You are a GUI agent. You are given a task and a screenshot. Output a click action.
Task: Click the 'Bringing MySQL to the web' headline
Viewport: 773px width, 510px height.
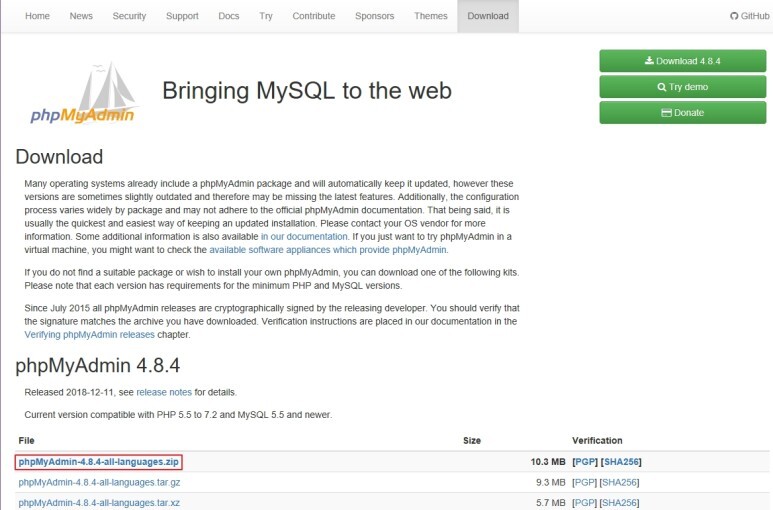(x=307, y=91)
